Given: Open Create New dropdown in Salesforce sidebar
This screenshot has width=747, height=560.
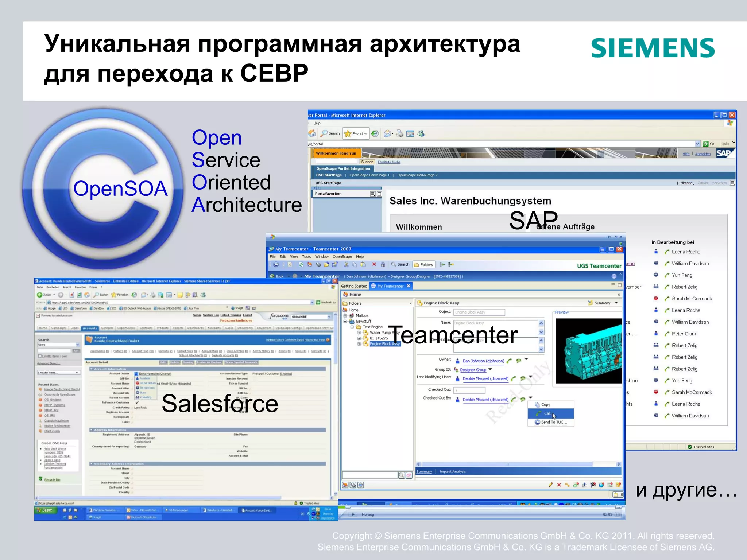Looking at the screenshot, I should point(58,372).
